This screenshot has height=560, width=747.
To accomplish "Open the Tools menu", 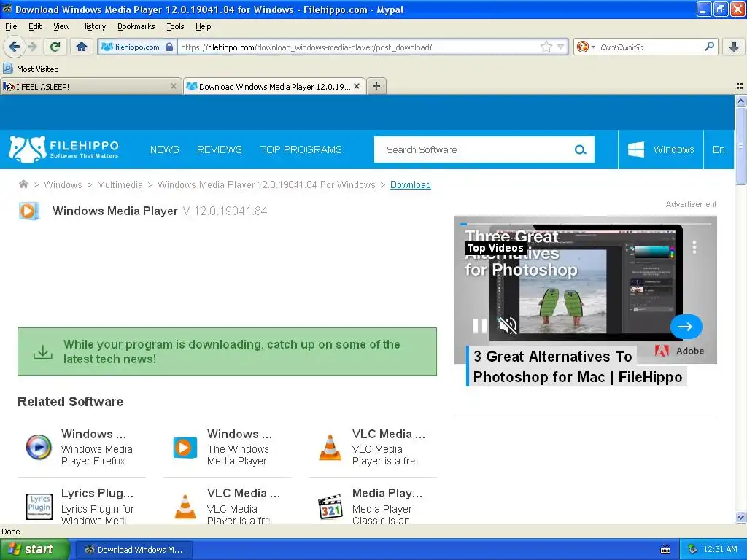I will click(x=175, y=27).
